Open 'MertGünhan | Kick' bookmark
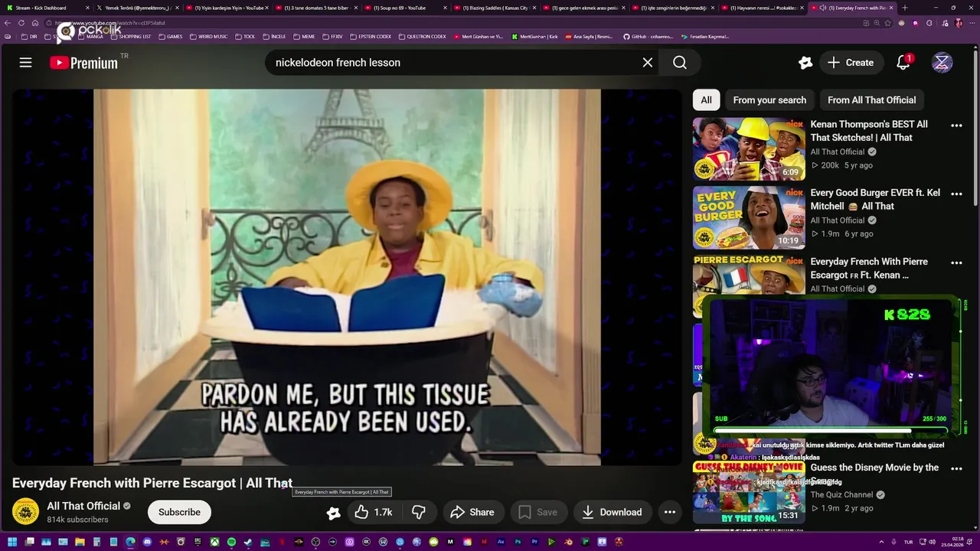980x551 pixels. (534, 36)
